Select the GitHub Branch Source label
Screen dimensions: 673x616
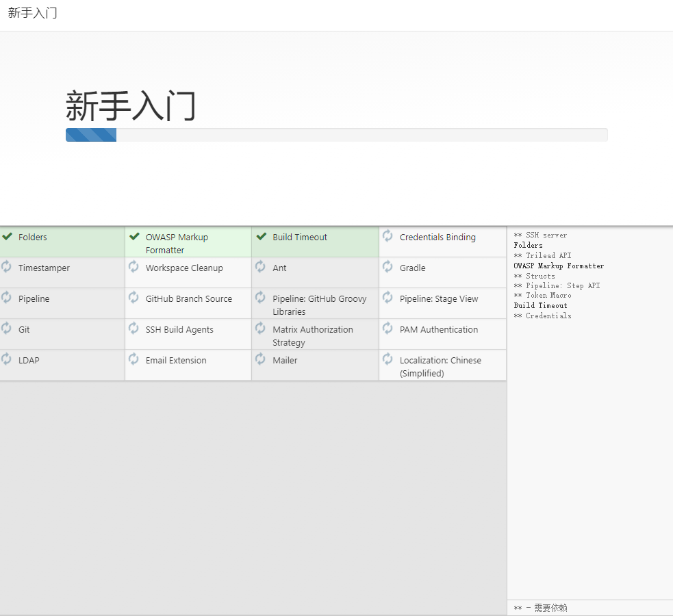[x=189, y=299]
